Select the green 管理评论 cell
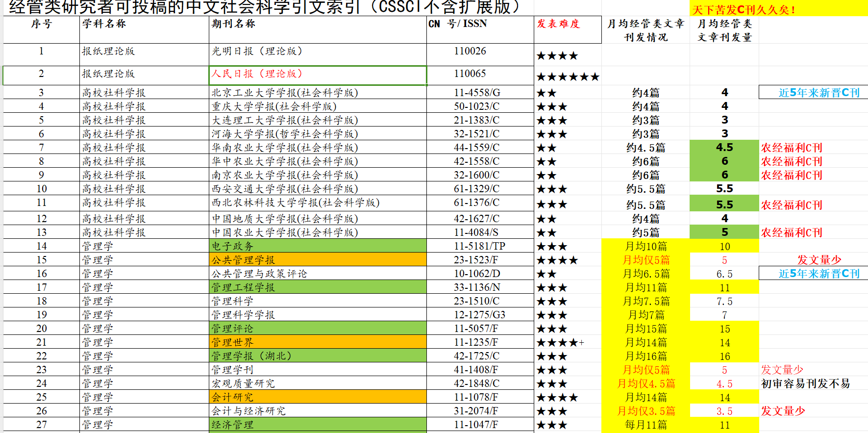Screen dimensions: 868x433 coord(318,328)
